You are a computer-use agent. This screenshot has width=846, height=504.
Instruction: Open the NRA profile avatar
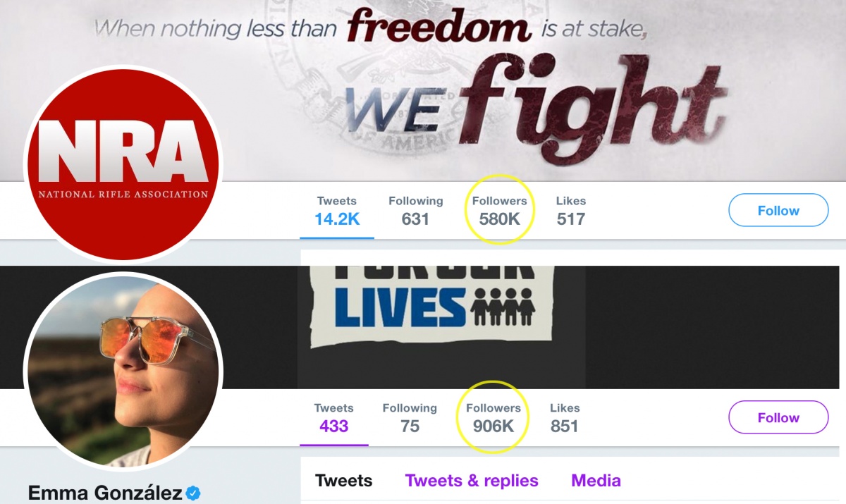[x=123, y=164]
